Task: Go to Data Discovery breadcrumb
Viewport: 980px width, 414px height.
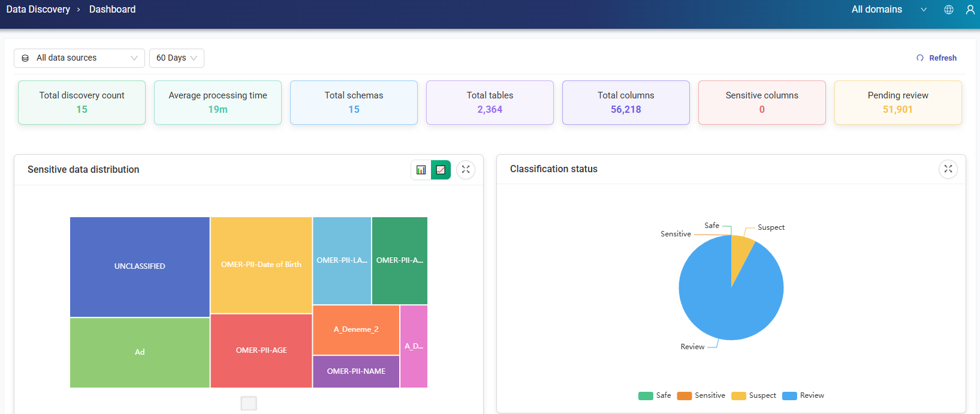Action: point(38,10)
